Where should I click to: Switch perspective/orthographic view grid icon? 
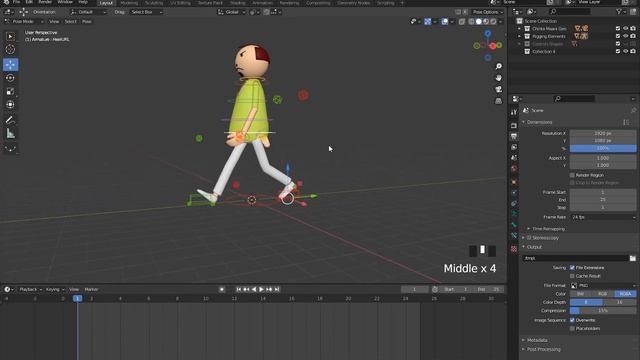click(498, 100)
